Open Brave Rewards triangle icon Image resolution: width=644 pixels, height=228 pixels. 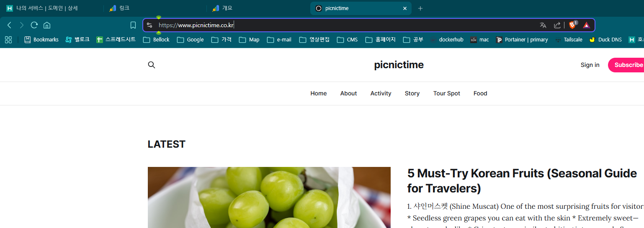coord(586,25)
